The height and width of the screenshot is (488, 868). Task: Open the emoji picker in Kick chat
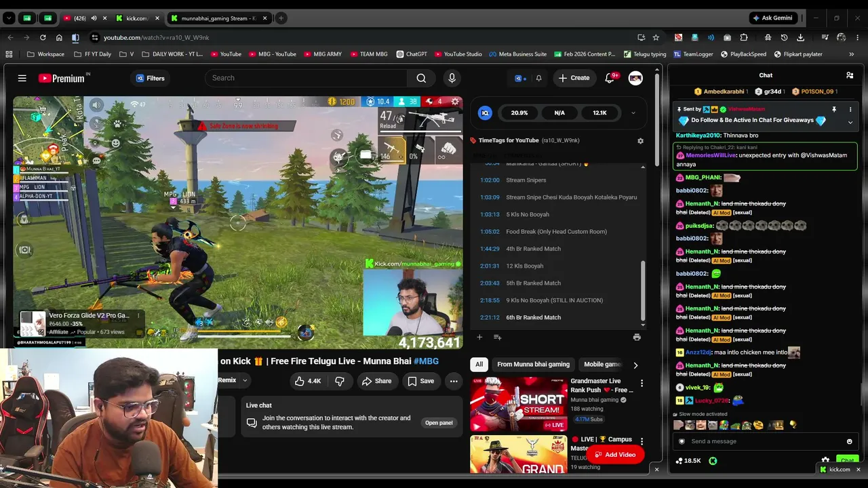click(849, 441)
